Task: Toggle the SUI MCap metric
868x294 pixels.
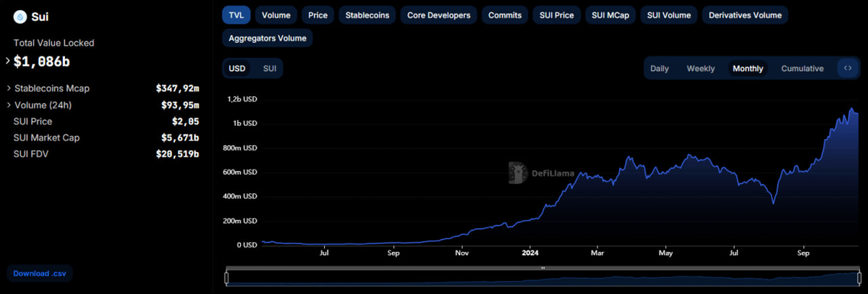Action: (610, 14)
